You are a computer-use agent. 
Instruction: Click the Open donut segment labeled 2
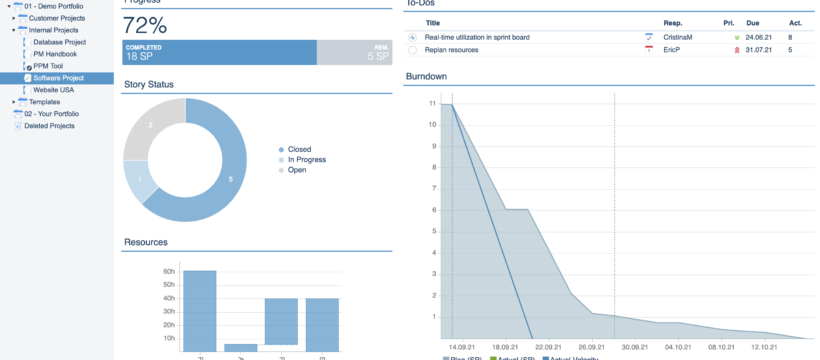[x=151, y=125]
